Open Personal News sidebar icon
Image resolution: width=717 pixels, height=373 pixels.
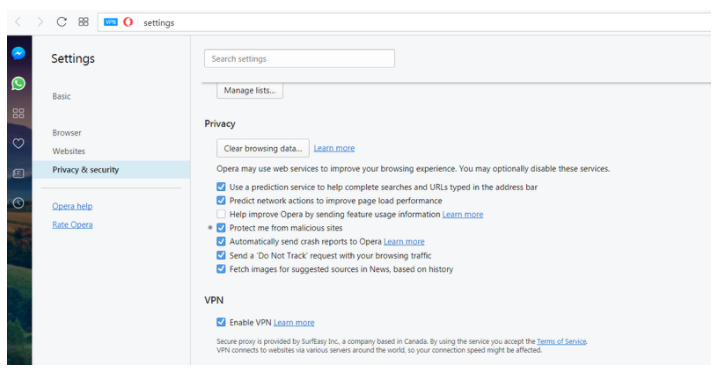[x=18, y=173]
